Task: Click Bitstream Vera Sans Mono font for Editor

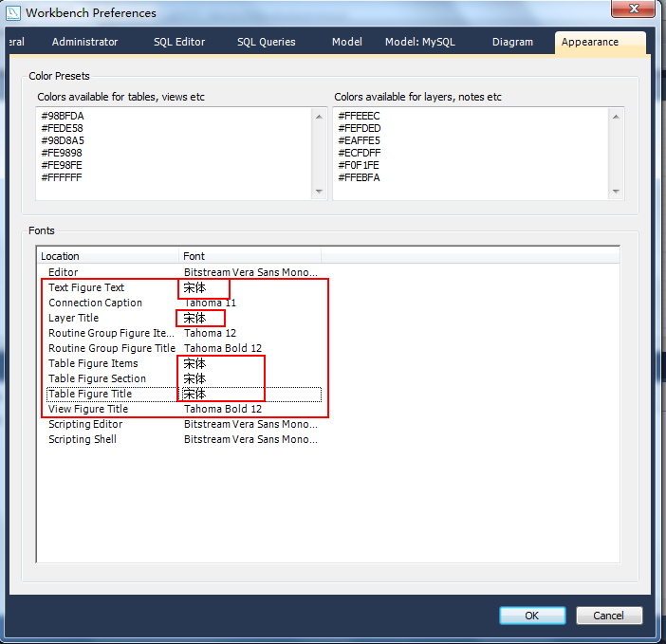Action: [x=250, y=272]
